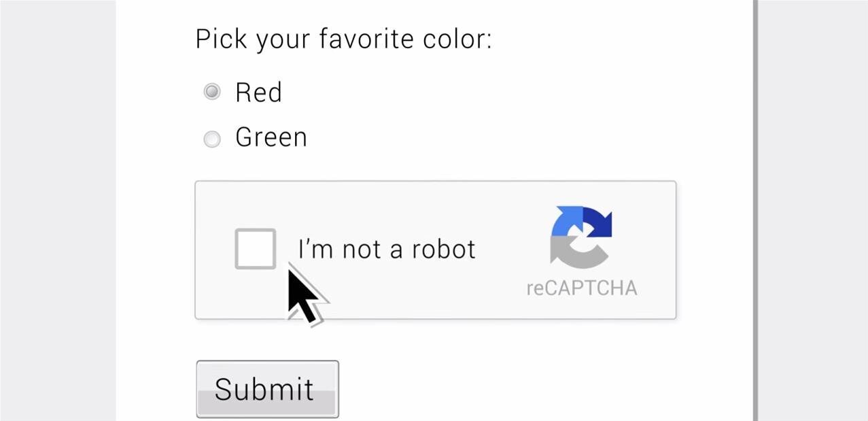
Task: Click the dark blue arrow in reCAPTCHA logo
Action: tap(602, 223)
